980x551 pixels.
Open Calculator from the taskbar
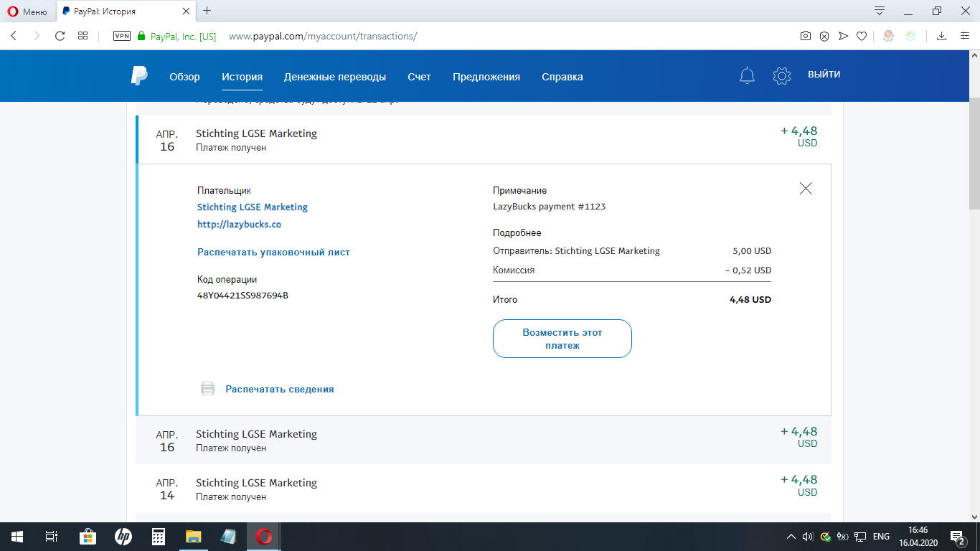pyautogui.click(x=159, y=537)
